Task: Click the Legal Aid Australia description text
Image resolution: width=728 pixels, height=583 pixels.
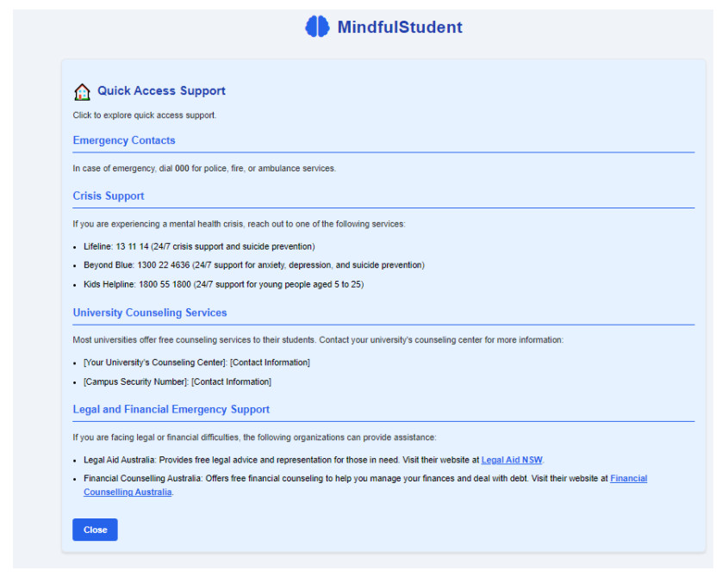Action: [x=281, y=460]
